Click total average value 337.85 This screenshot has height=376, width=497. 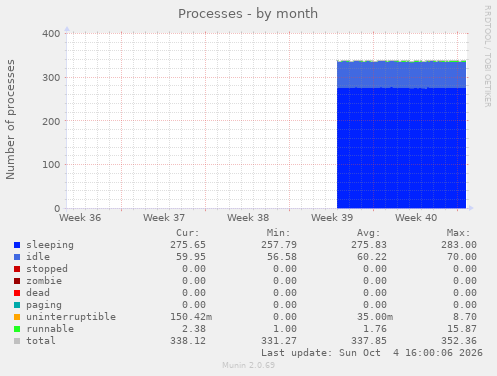[369, 341]
